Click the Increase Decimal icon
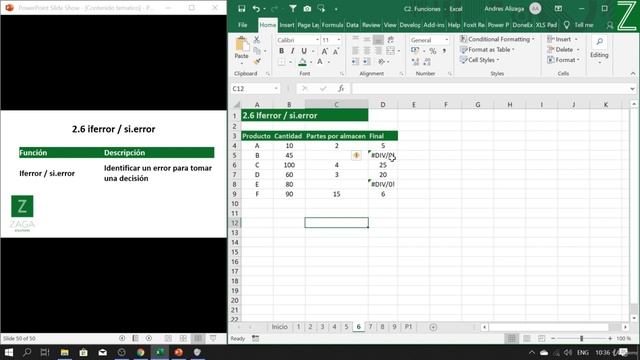Viewport: 640px width, 360px height. [416, 62]
